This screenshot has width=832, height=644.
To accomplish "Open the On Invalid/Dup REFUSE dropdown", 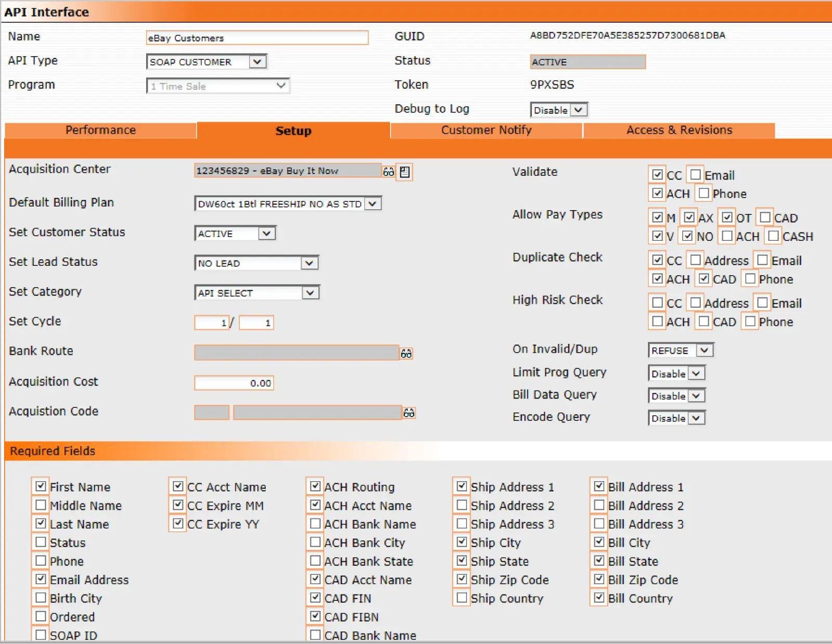I will pos(704,350).
